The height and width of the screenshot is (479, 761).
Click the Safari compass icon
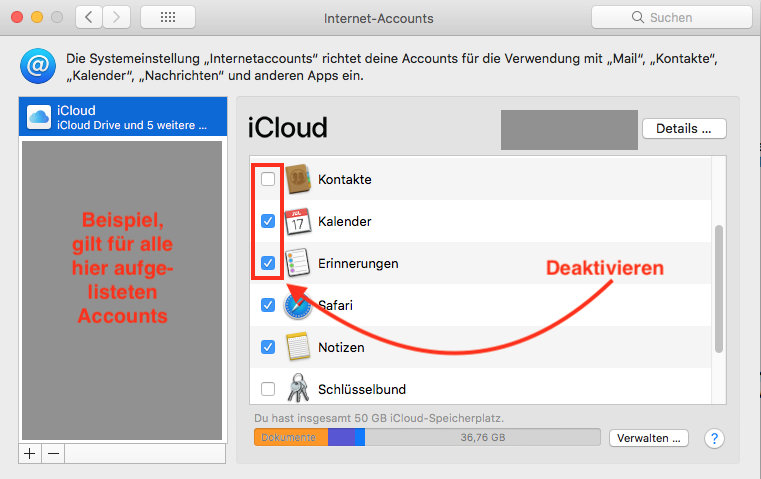298,305
